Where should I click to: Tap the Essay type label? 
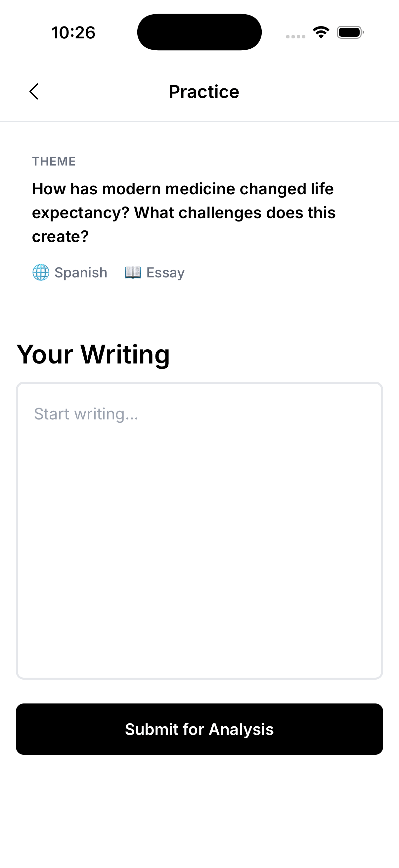[165, 272]
